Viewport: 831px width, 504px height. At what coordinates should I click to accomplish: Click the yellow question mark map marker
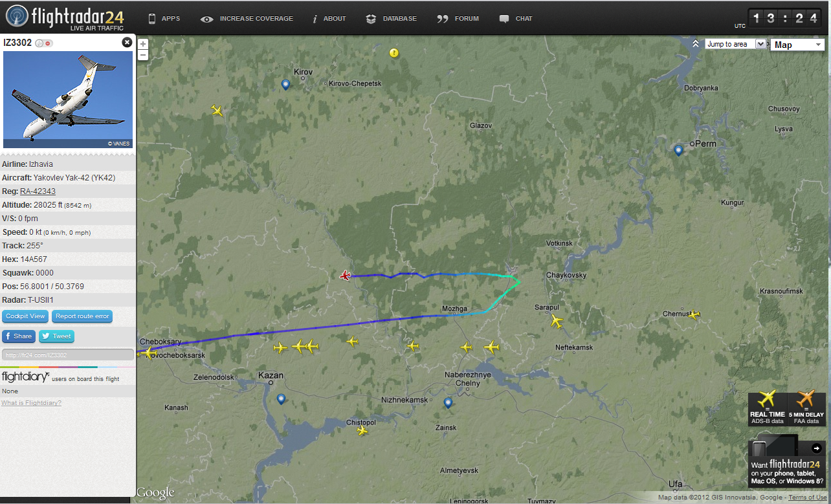[x=393, y=53]
